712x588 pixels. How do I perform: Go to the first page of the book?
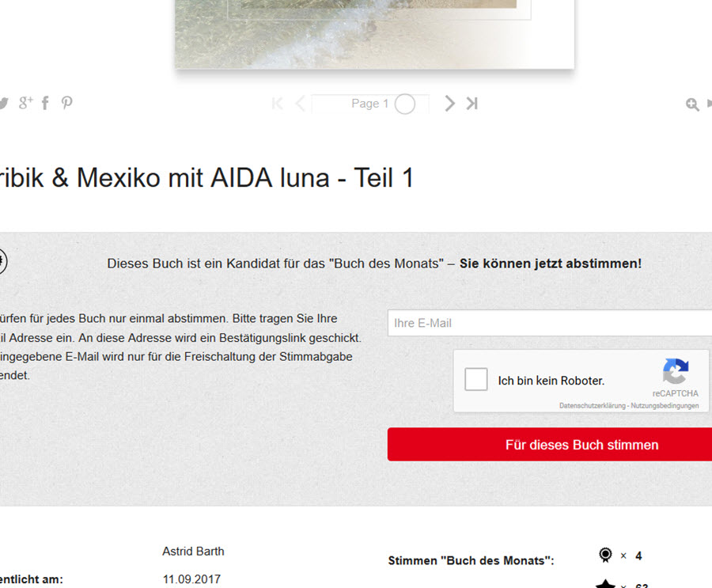[x=278, y=104]
